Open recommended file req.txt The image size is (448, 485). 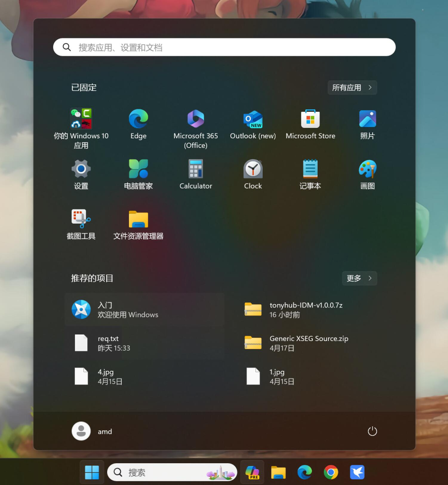coord(145,343)
